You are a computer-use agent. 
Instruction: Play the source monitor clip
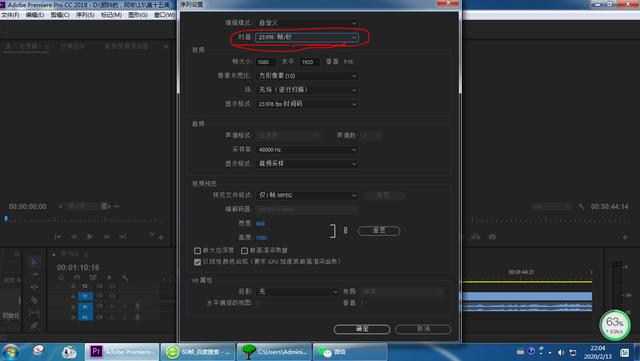click(90, 236)
